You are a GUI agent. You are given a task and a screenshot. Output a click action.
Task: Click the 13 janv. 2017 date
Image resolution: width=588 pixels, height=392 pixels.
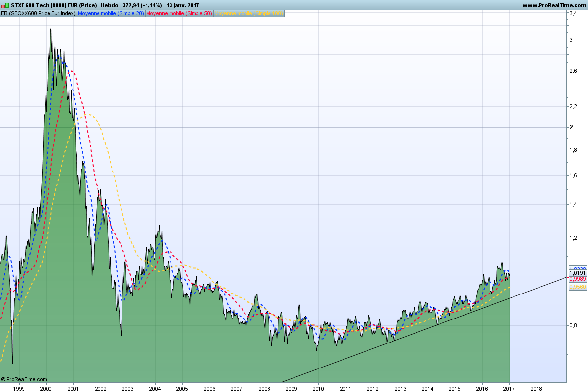[x=183, y=5]
